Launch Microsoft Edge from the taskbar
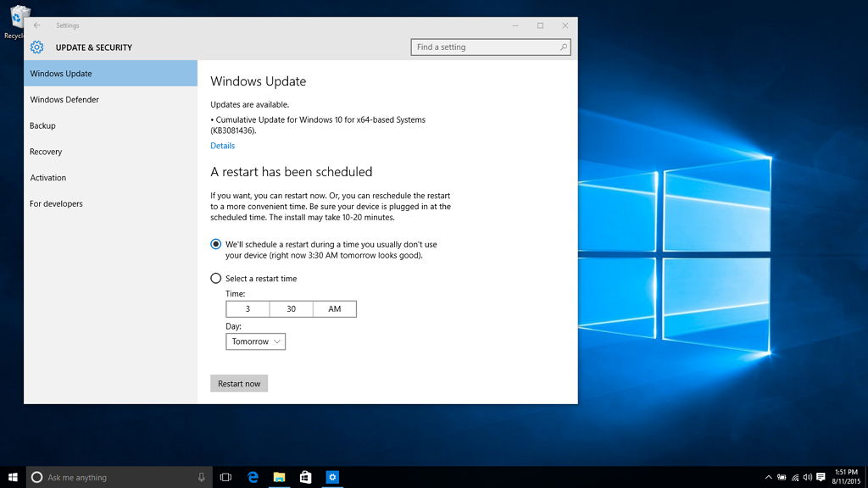Image resolution: width=868 pixels, height=488 pixels. (x=253, y=477)
